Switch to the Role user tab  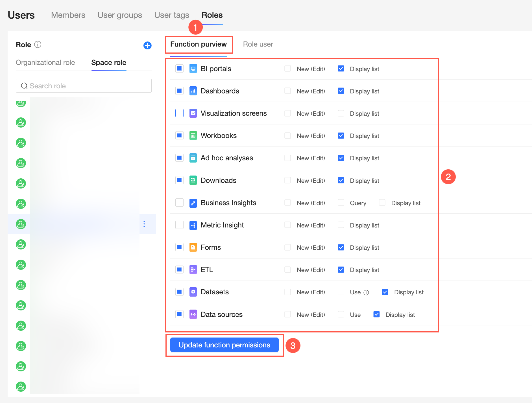coord(258,44)
